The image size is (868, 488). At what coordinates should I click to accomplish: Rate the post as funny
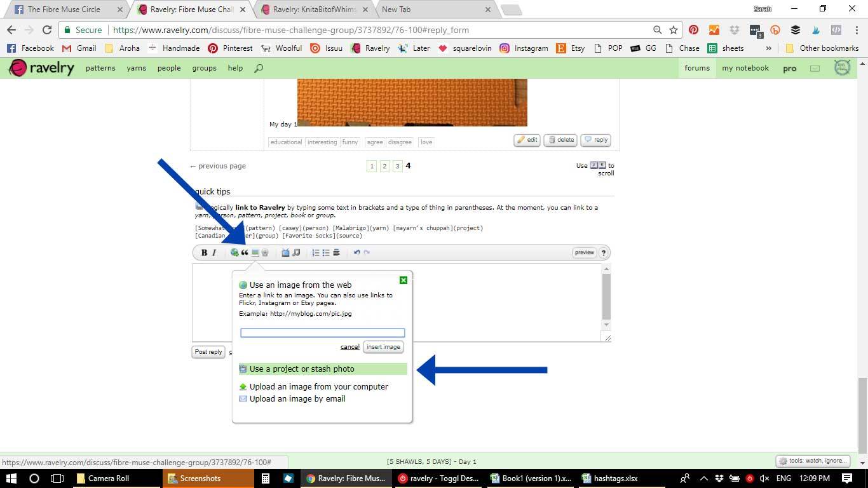350,142
